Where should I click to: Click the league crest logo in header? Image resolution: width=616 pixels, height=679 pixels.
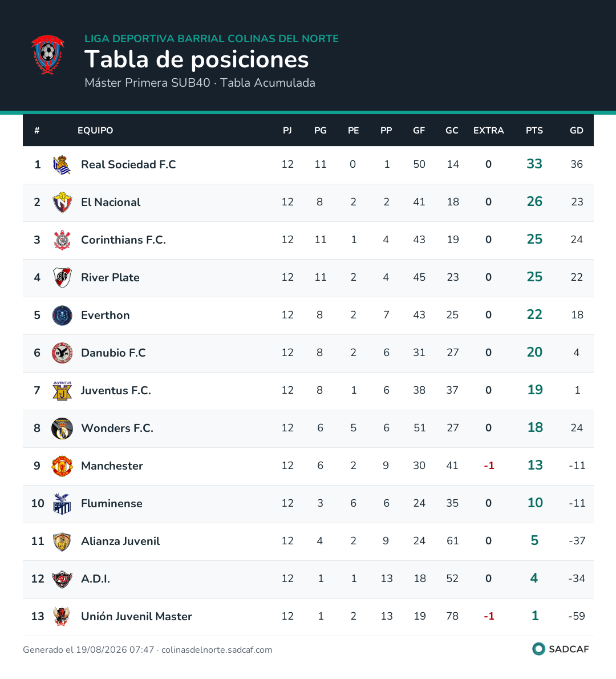pos(47,55)
